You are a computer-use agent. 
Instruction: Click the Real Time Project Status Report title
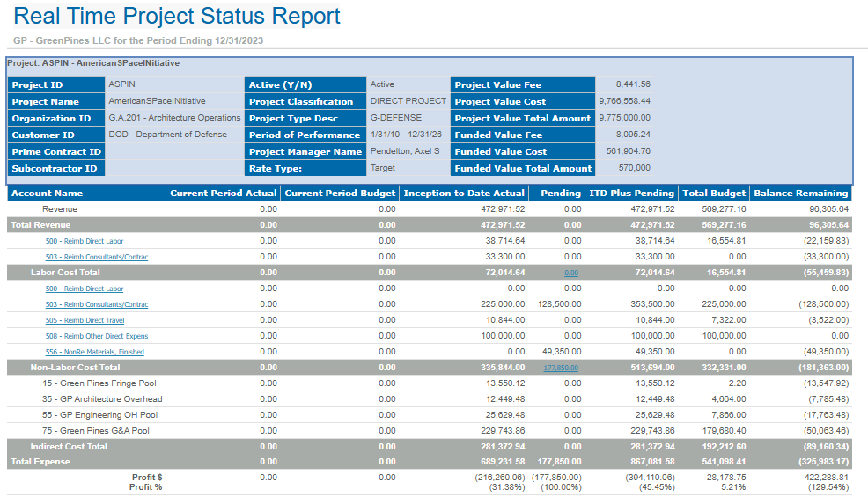(177, 16)
